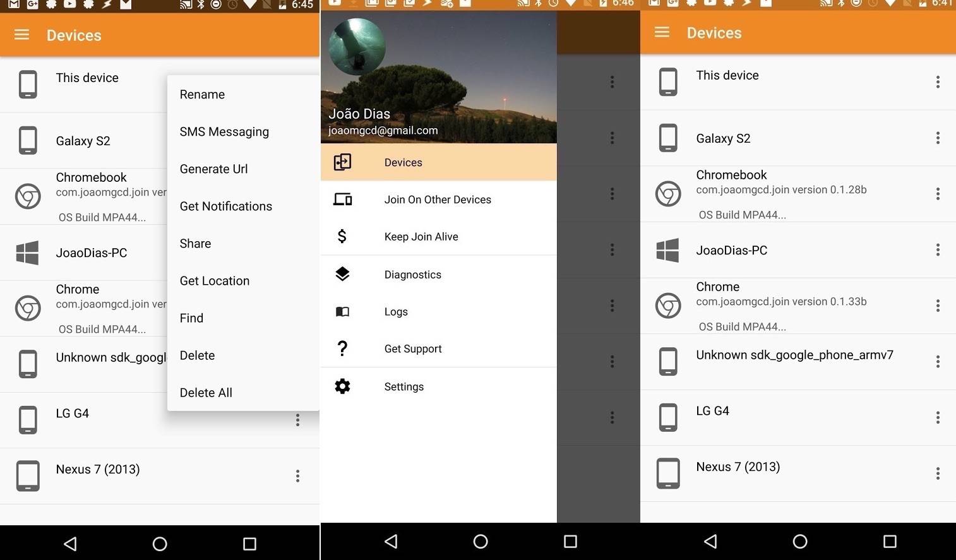Open overflow menu for Unknown sdk_google_phone_armv7
956x560 pixels.
[x=938, y=362]
